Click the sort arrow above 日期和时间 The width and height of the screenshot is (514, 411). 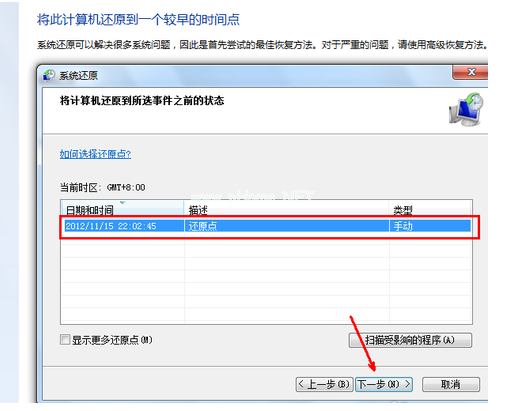pyautogui.click(x=122, y=203)
